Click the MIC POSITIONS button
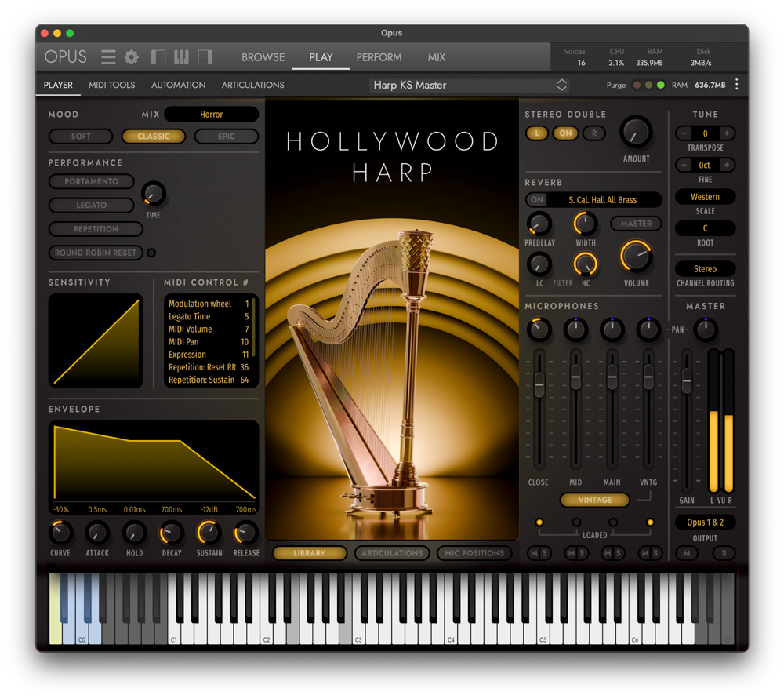Screen dimensions: 784x699 pyautogui.click(x=474, y=553)
